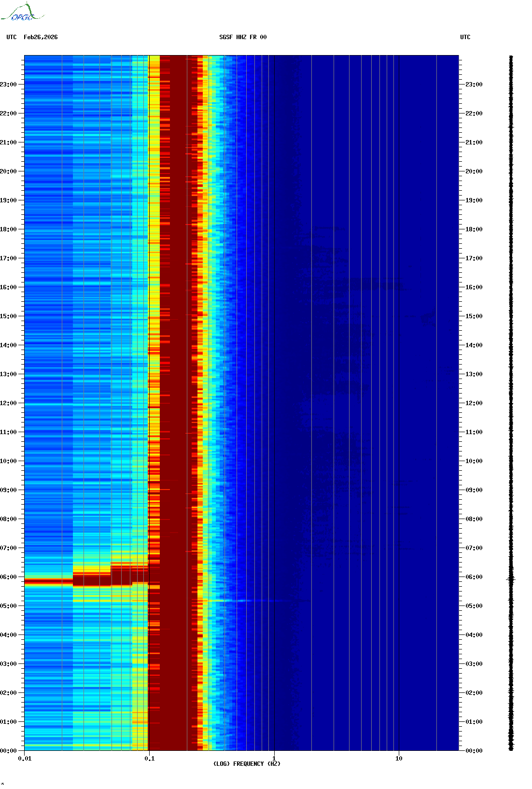Screen dimensions: 532x789
Task: Click the right 09:00 time label
Action: 474,490
